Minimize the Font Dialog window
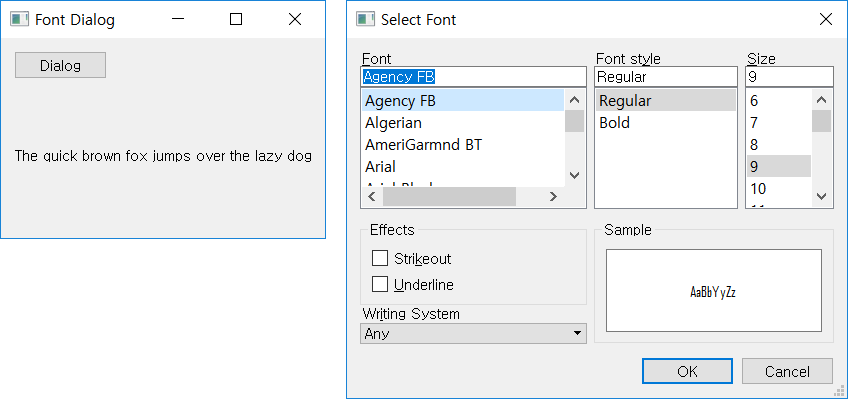 click(177, 19)
